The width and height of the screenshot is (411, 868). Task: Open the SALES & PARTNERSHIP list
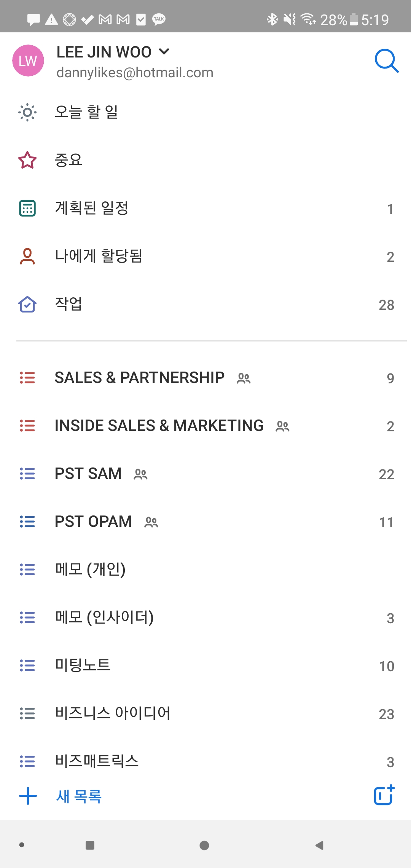[x=140, y=378]
